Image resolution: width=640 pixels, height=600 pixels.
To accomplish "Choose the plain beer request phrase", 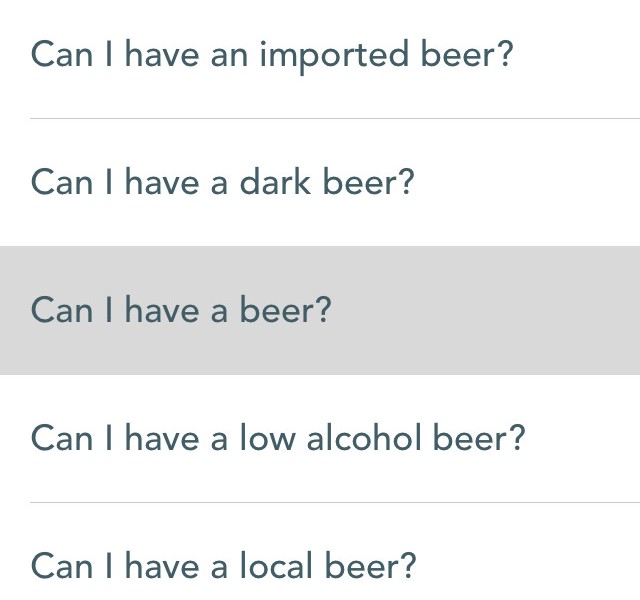I will click(x=181, y=310).
